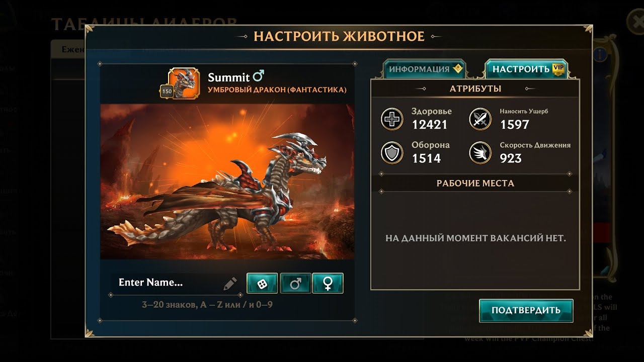Open the Информация tab
Viewport: 644px width, 362px height.
click(425, 69)
